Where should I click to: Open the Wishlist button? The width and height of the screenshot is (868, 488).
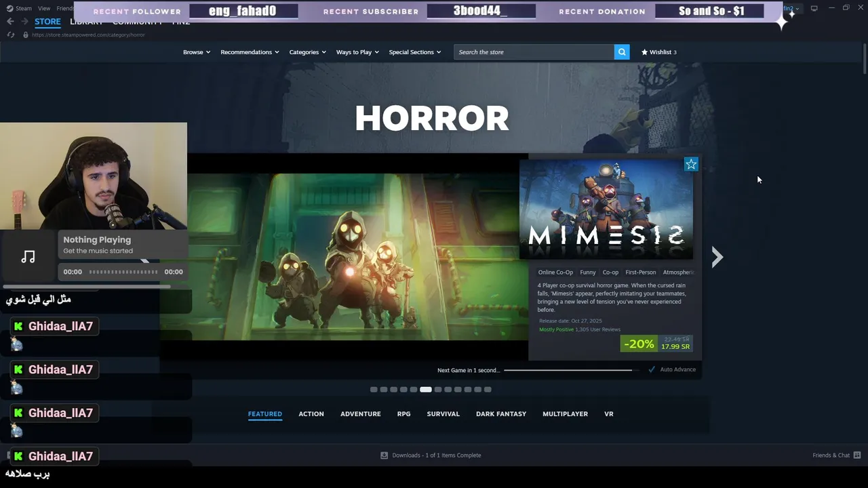pyautogui.click(x=659, y=52)
